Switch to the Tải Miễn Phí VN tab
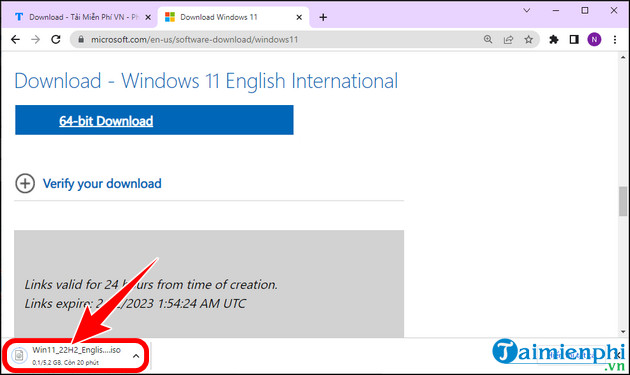The width and height of the screenshot is (630, 375). click(x=83, y=17)
